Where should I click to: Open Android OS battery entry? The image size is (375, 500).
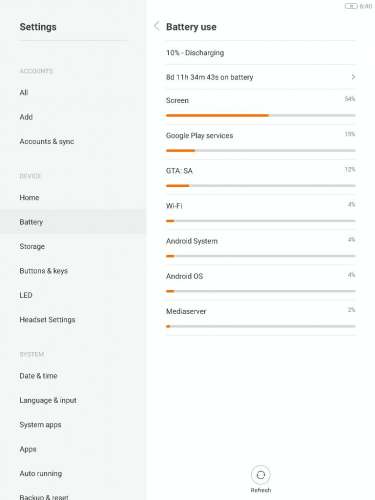point(261,283)
